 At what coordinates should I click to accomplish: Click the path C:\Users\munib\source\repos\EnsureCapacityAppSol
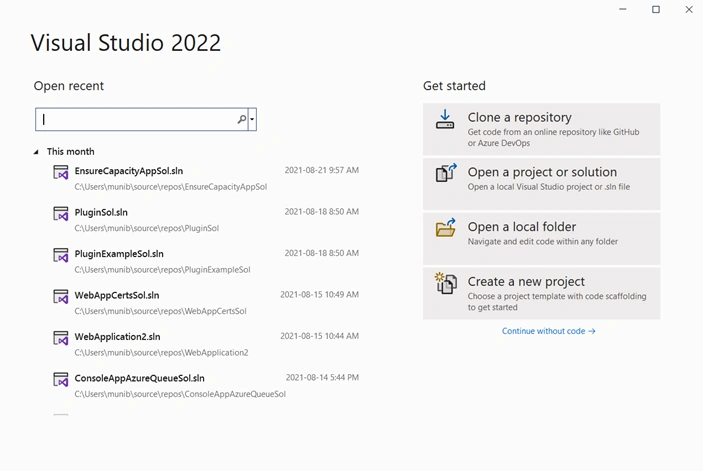(x=171, y=187)
